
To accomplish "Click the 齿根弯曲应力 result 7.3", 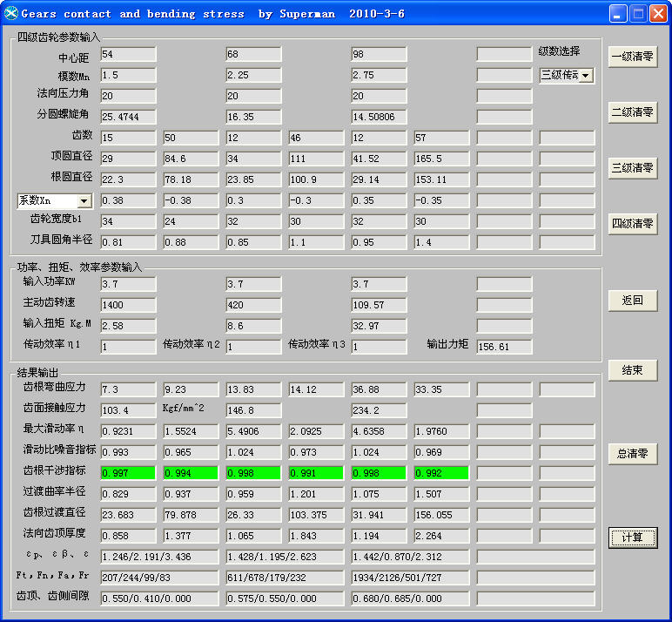I will click(128, 389).
